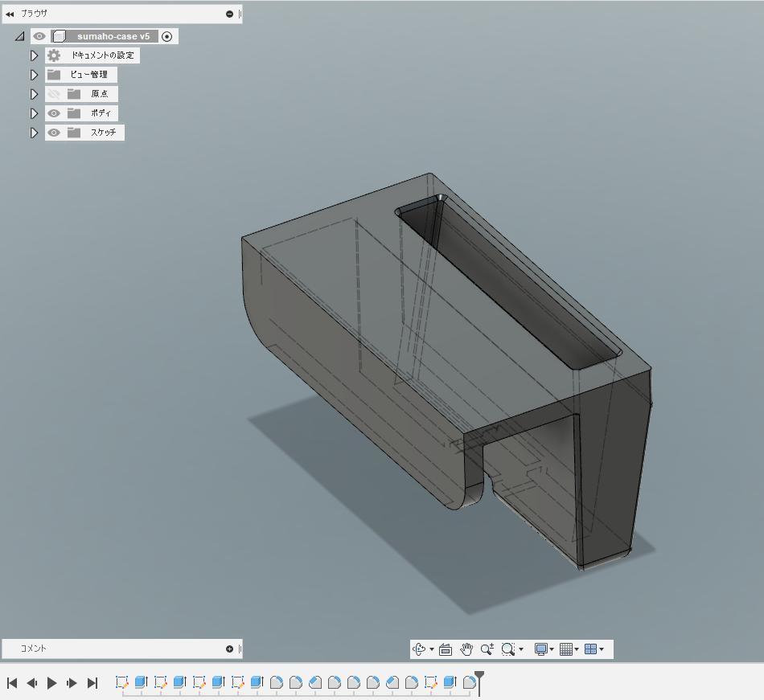Toggle visibility eye of sumaho-case v5
This screenshot has height=700, width=764.
[x=39, y=36]
